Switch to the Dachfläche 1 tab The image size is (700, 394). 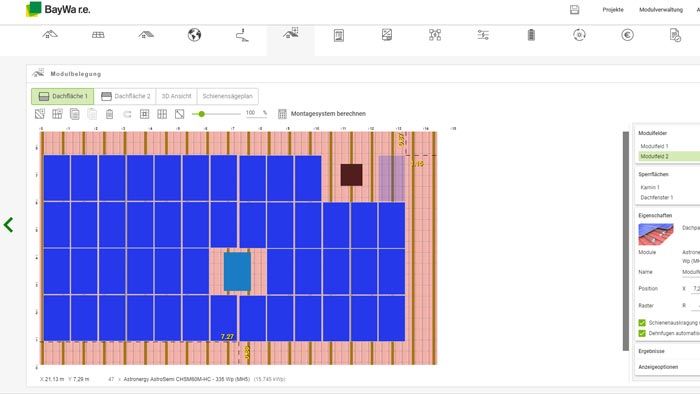point(62,96)
